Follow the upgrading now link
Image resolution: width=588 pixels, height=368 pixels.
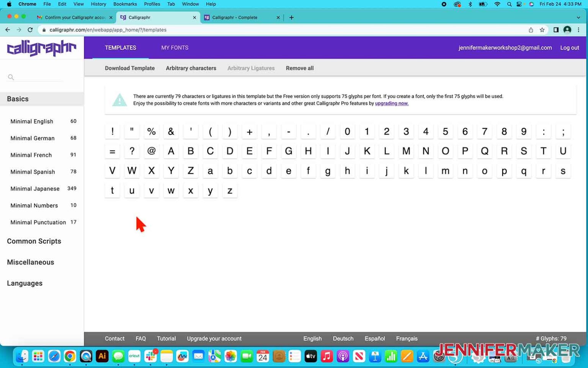click(392, 103)
